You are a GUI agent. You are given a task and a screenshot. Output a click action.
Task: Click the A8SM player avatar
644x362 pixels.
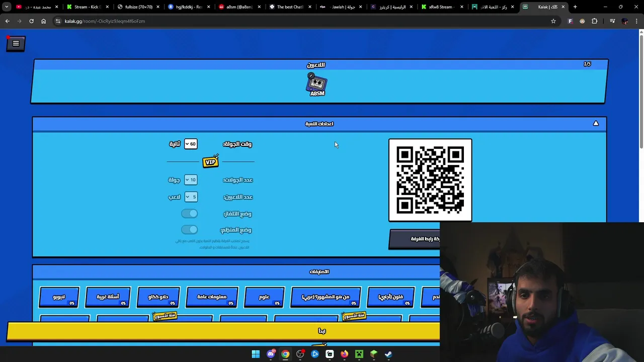(x=317, y=84)
